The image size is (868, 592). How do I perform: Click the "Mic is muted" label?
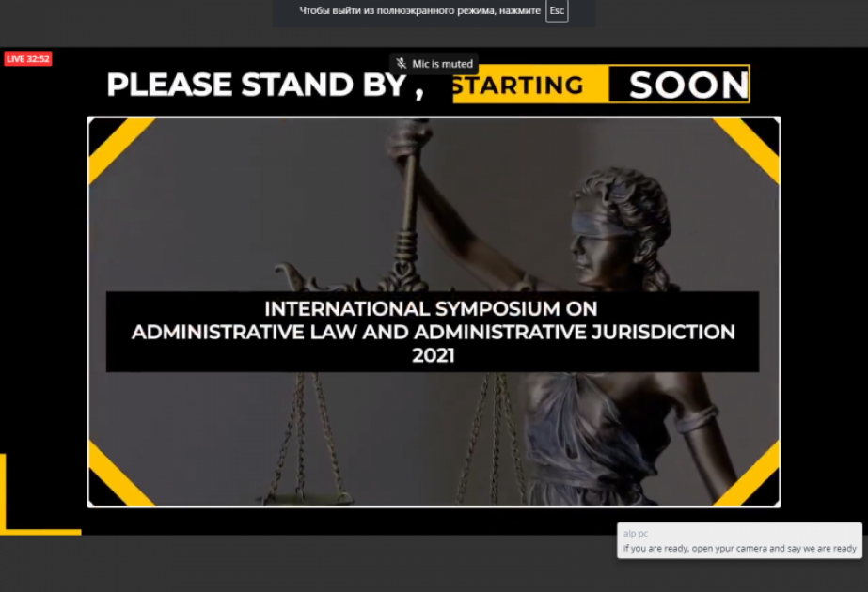click(442, 64)
